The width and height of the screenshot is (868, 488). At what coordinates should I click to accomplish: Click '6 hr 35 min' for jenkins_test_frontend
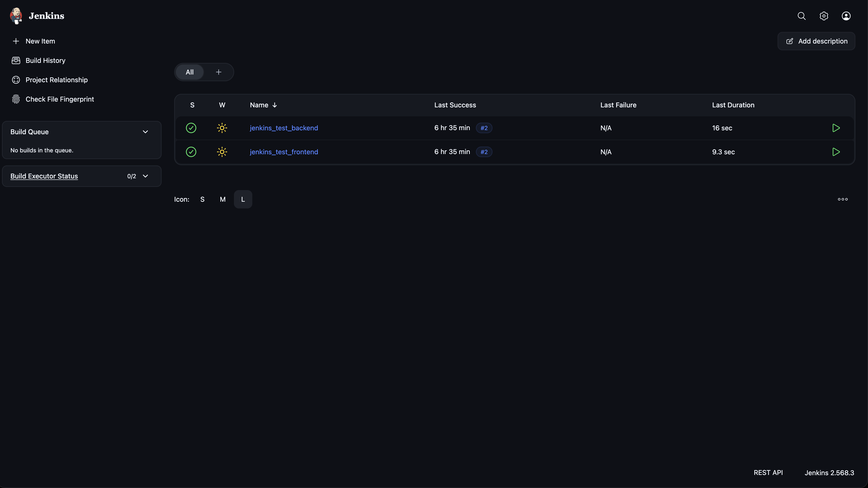(x=452, y=152)
